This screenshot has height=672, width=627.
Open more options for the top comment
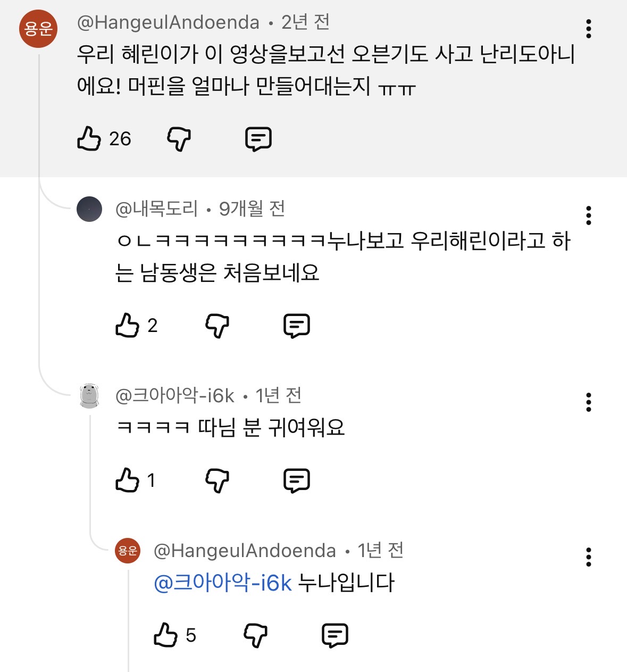coord(589,29)
